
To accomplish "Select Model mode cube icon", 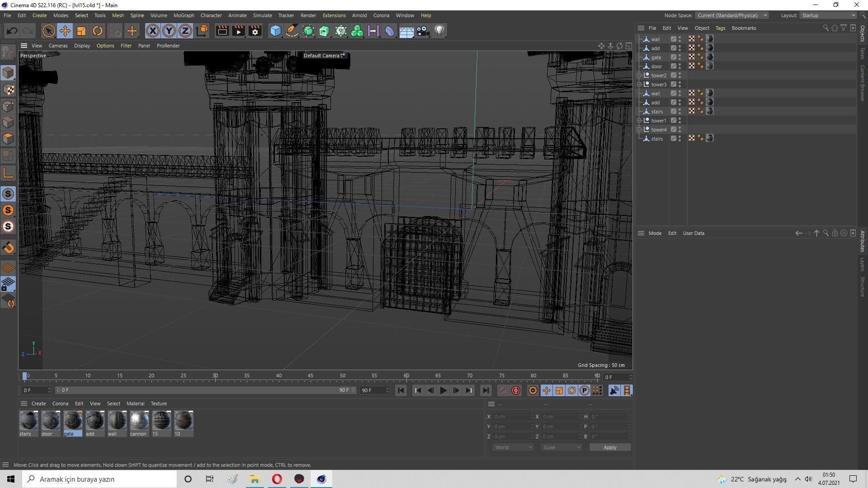I will pyautogui.click(x=8, y=73).
